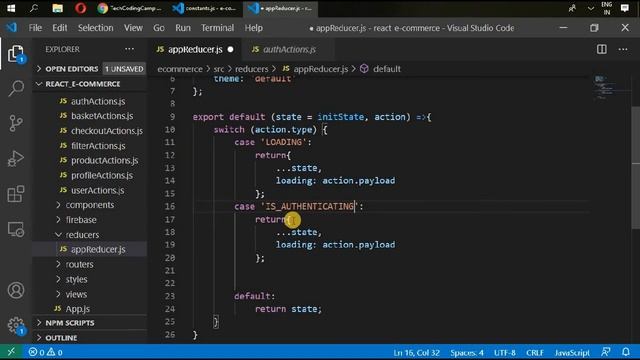Click the feedback icon in status bar
The height and width of the screenshot is (360, 640).
tap(606, 352)
